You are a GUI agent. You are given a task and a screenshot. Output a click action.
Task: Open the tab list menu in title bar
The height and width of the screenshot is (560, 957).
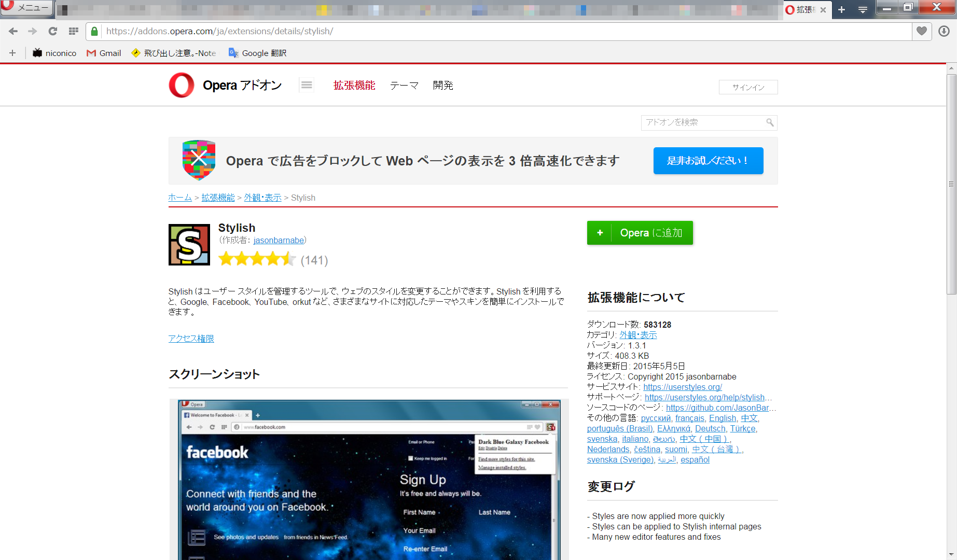(863, 9)
